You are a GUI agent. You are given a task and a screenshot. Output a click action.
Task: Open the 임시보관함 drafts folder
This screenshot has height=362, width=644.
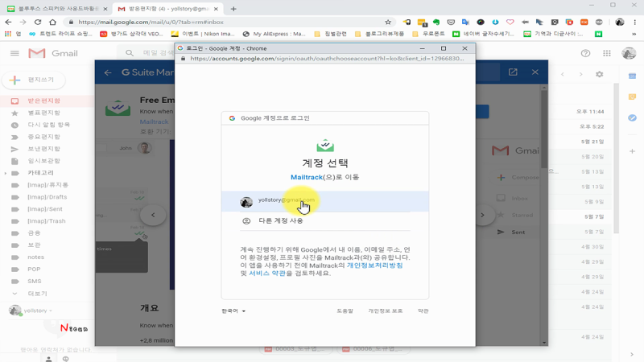[44, 160]
